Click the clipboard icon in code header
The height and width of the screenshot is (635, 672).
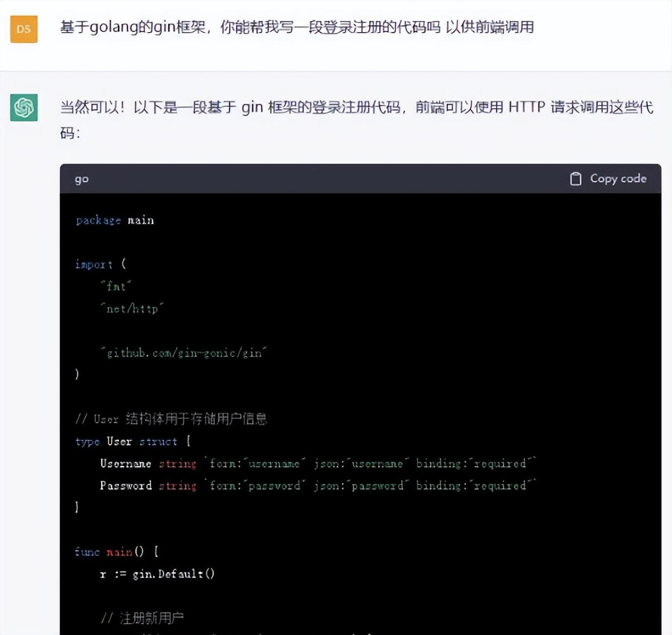(x=575, y=179)
